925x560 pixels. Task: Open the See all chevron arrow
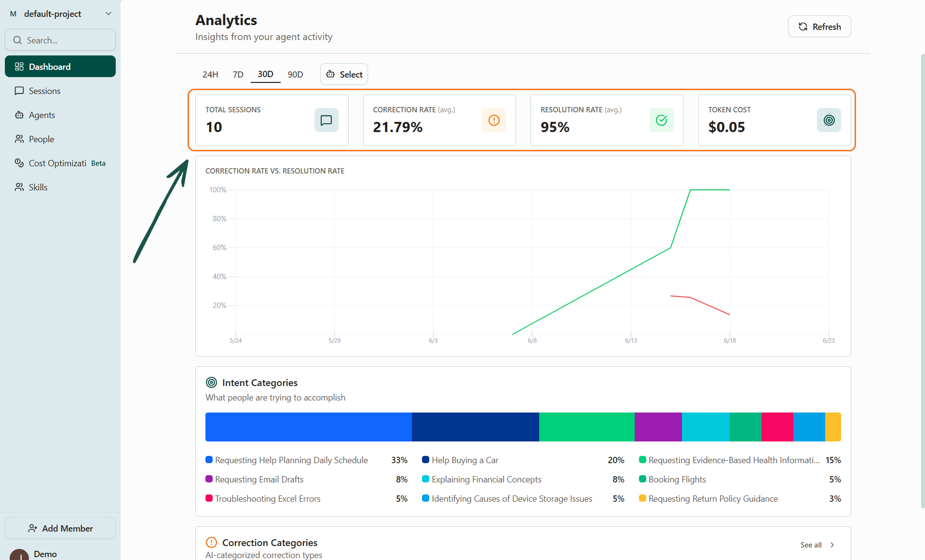pyautogui.click(x=832, y=545)
